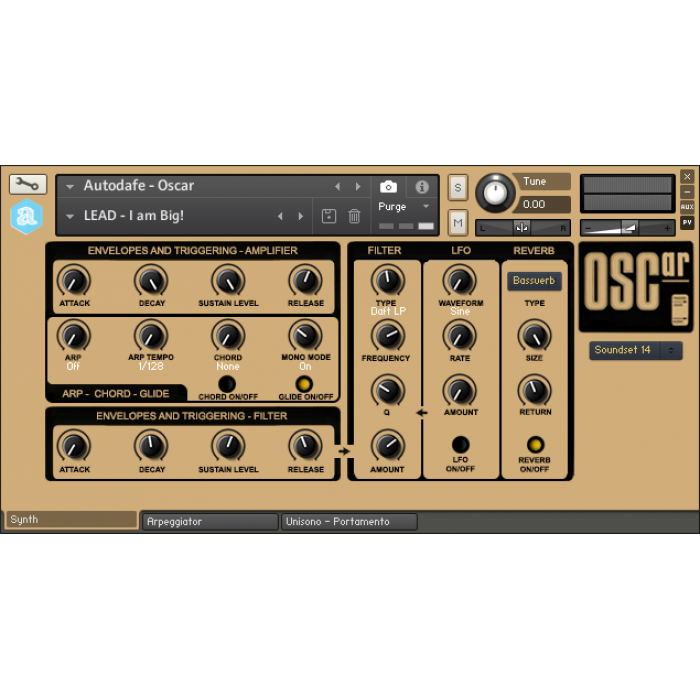The width and height of the screenshot is (700, 700).
Task: Open the Bassverb reverb type dropdown
Action: pos(534,281)
